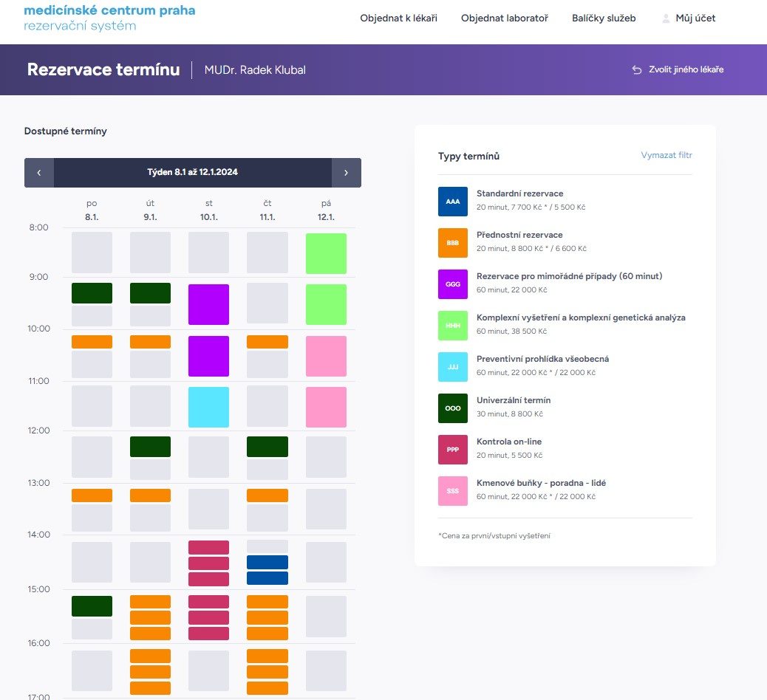Select orange BBB Přednostní rezervace filter
Image resolution: width=767 pixels, height=700 pixels.
[x=453, y=243]
